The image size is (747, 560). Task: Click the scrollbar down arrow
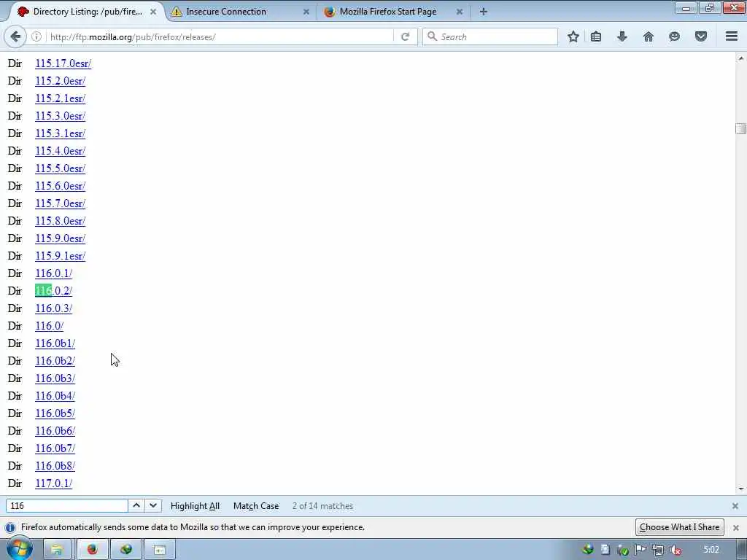[740, 489]
